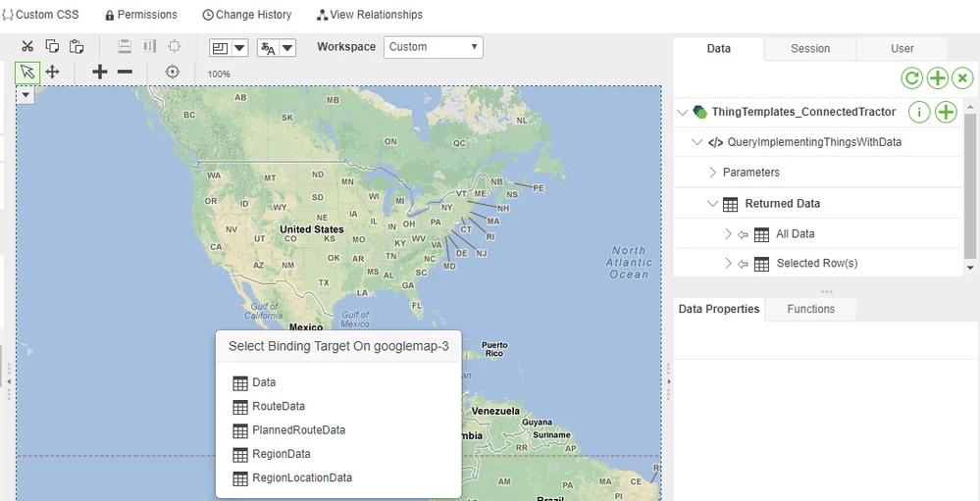
Task: Click the Returned Data label
Action: [x=783, y=204]
